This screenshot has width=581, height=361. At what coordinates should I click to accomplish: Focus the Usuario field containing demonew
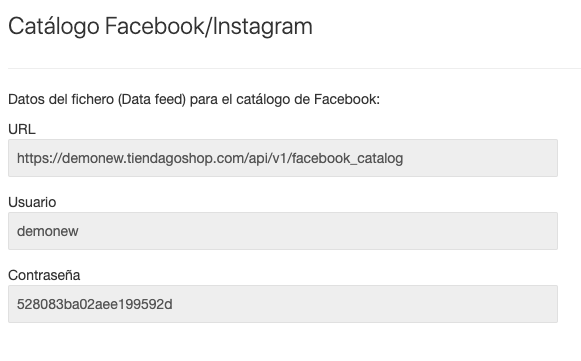point(283,231)
